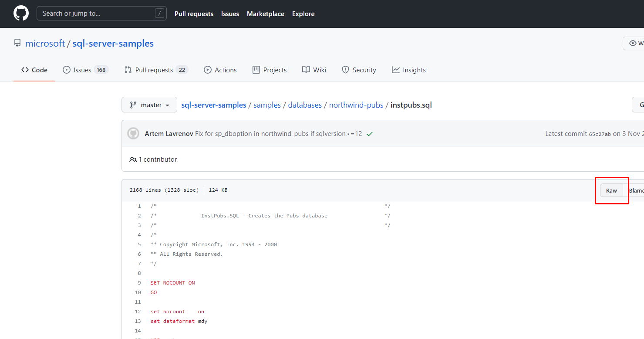
Task: Navigate to sql-server-samples in breadcrumb path
Action: click(x=214, y=105)
